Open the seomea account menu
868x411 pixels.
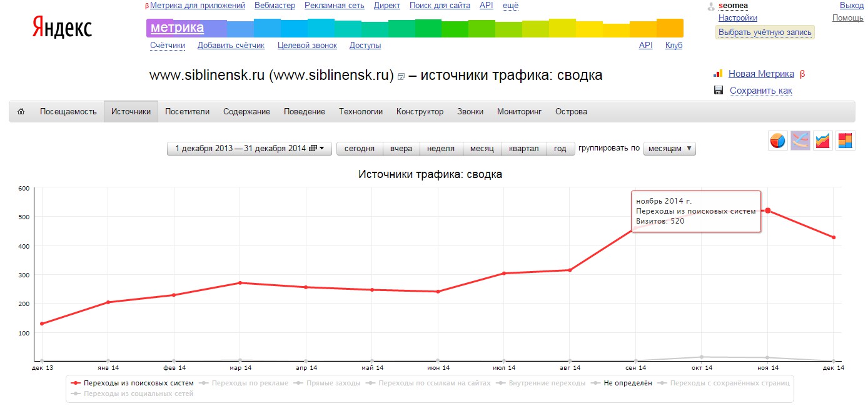pos(733,6)
